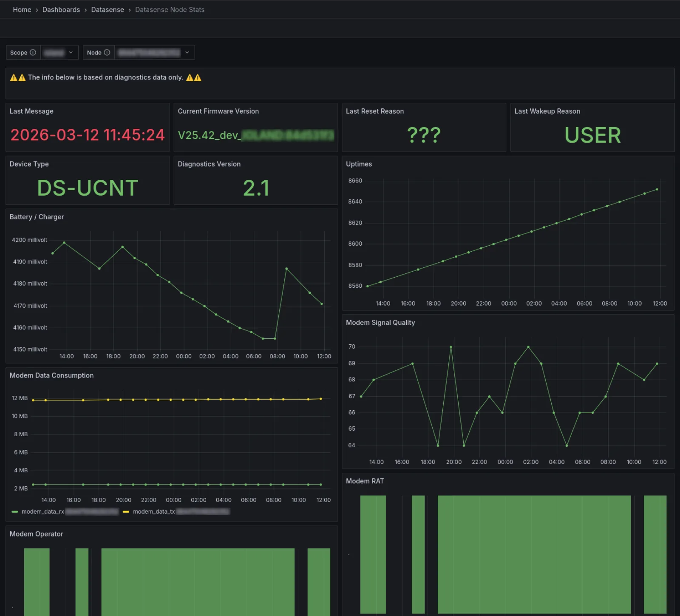Toggle the modem_data_rx series legend label
The height and width of the screenshot is (616, 680).
coord(70,511)
